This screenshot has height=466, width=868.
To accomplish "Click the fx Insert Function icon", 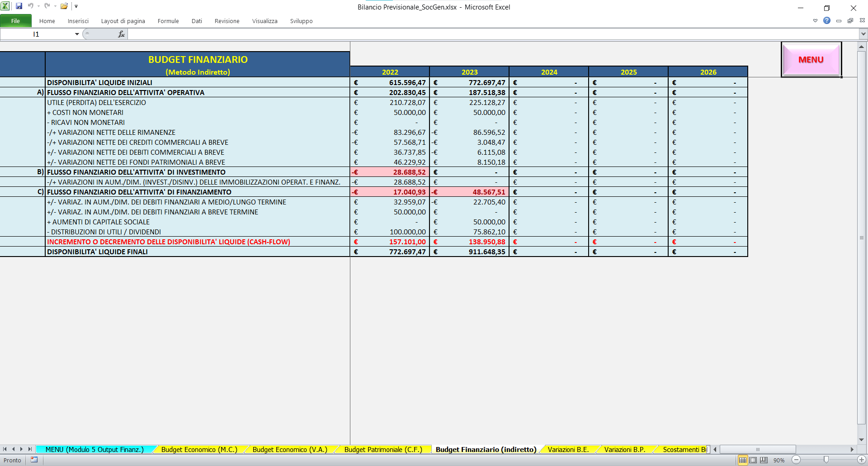I will (121, 34).
